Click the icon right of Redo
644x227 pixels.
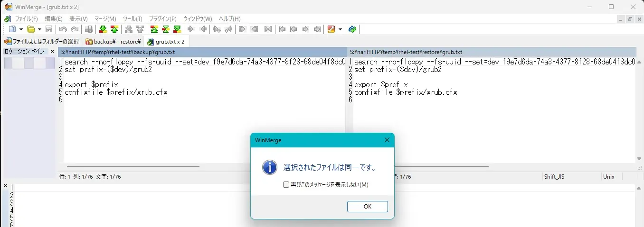point(88,29)
